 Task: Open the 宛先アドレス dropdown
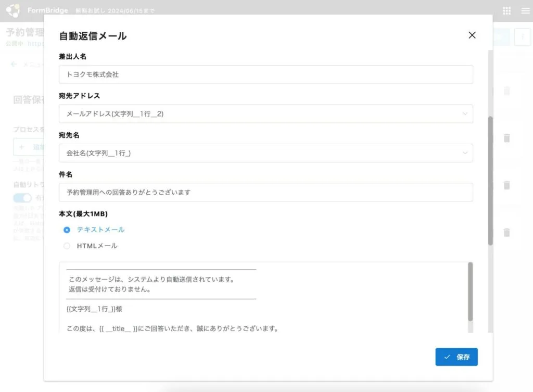tap(266, 113)
